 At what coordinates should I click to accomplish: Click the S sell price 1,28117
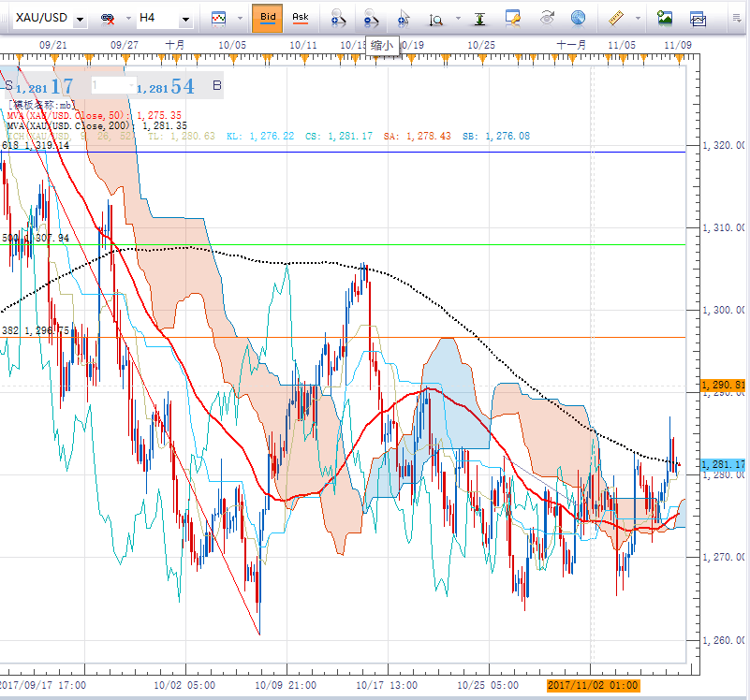(x=42, y=87)
